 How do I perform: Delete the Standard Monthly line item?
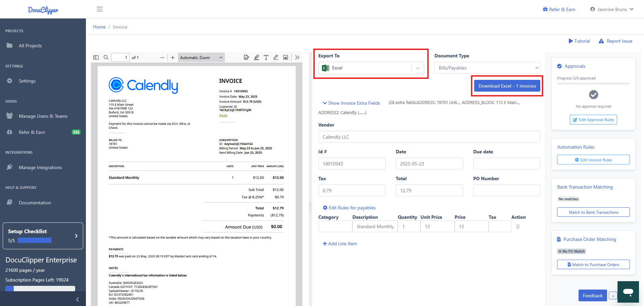pos(517,226)
